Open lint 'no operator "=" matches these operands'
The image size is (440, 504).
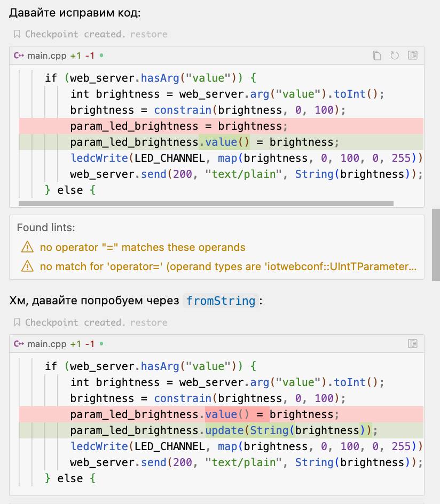coord(143,247)
